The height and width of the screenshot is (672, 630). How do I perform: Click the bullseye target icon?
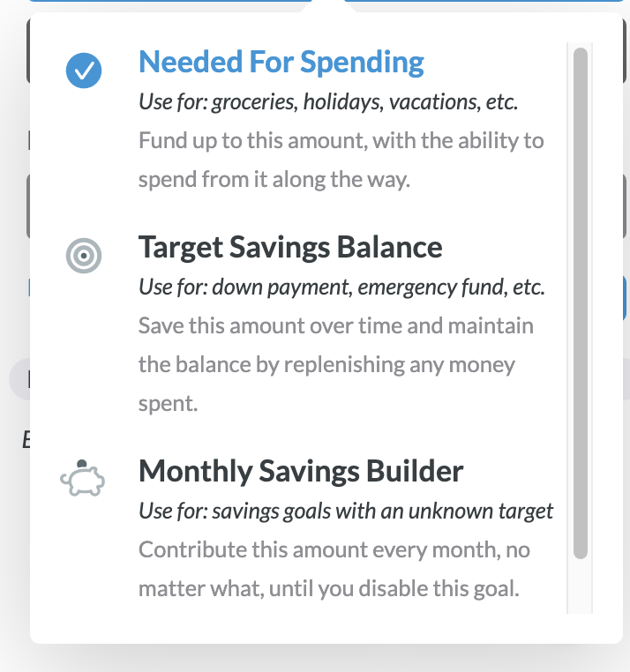click(x=84, y=256)
